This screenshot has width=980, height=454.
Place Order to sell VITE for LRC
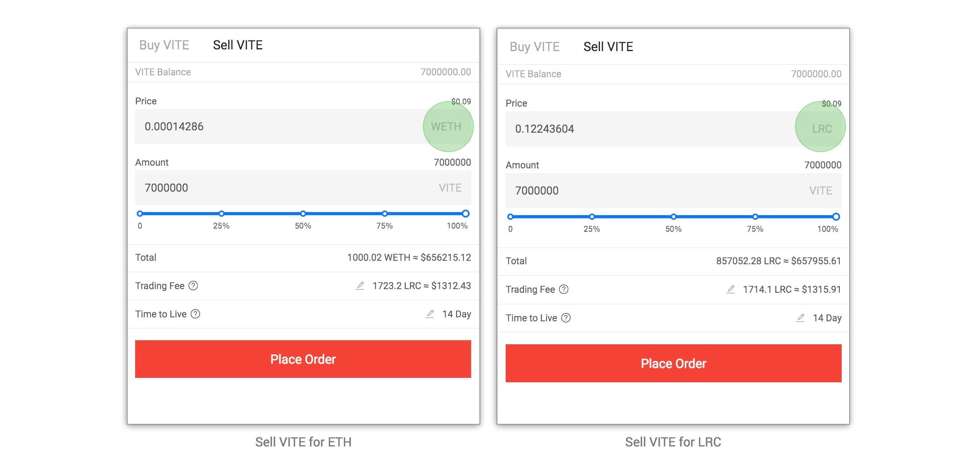pyautogui.click(x=673, y=363)
